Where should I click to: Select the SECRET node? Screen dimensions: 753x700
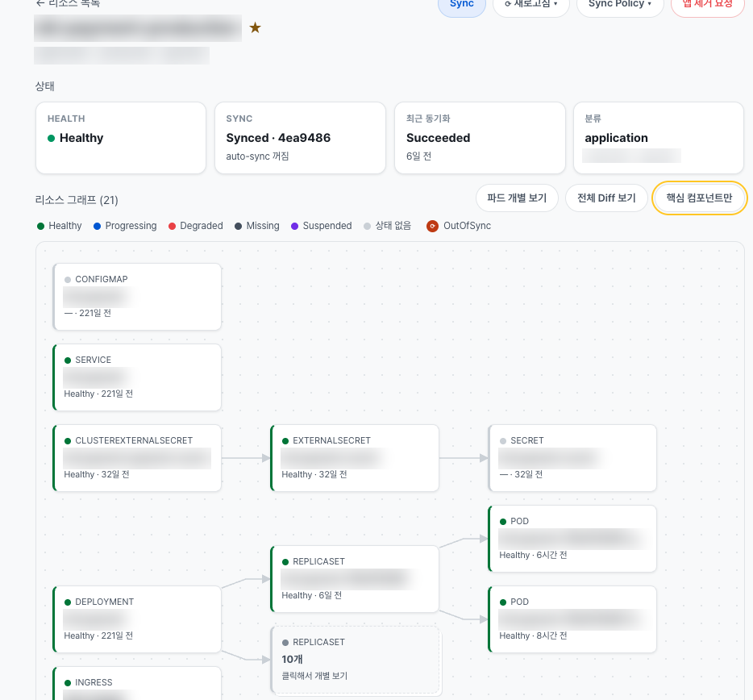(572, 458)
